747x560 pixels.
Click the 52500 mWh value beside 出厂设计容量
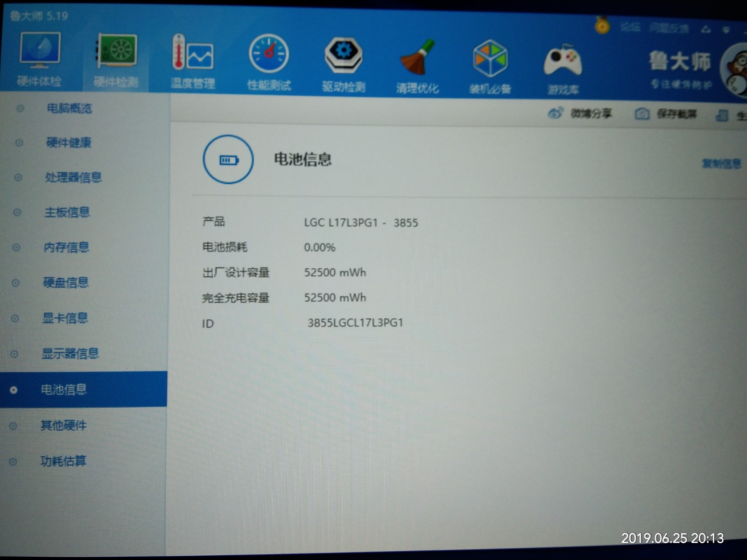click(335, 273)
